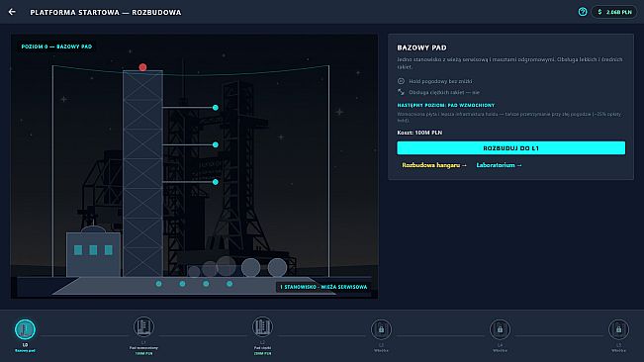The image size is (644, 362).
Task: Click the weather hold icon in details
Action: pos(401,81)
